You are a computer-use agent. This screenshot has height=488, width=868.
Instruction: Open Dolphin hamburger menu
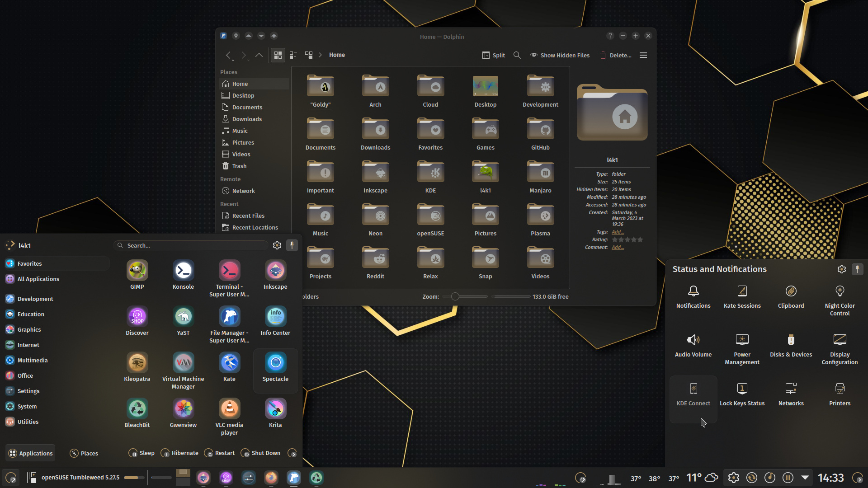(643, 55)
